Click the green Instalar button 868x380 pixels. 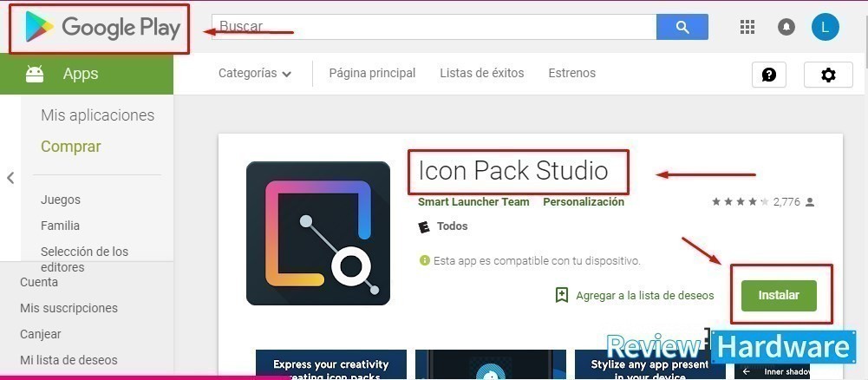tap(779, 295)
